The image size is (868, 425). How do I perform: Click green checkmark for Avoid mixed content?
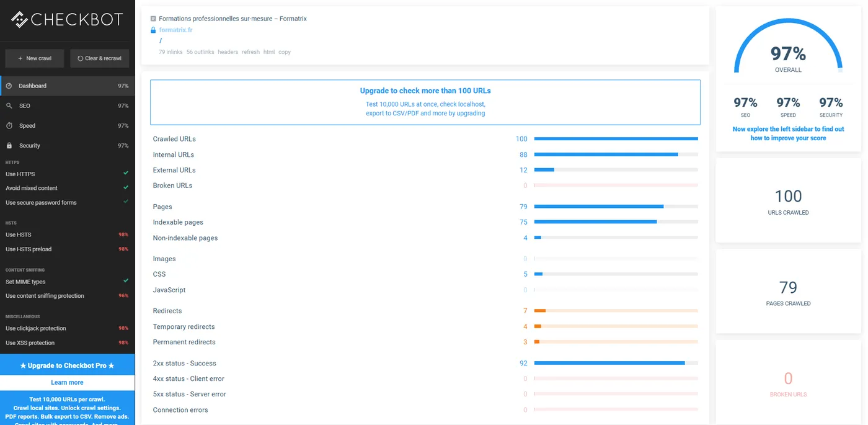126,187
